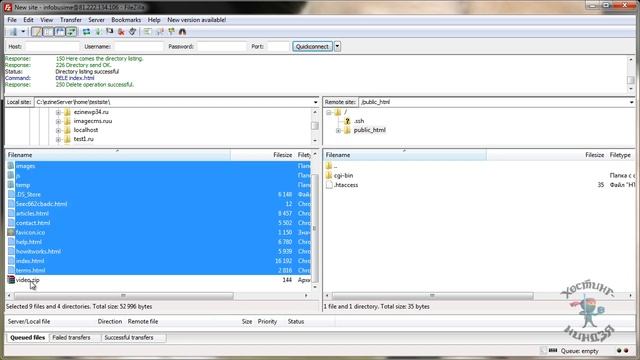Expand the remote public_html tree node
This screenshot has width=640, height=360.
click(x=338, y=130)
